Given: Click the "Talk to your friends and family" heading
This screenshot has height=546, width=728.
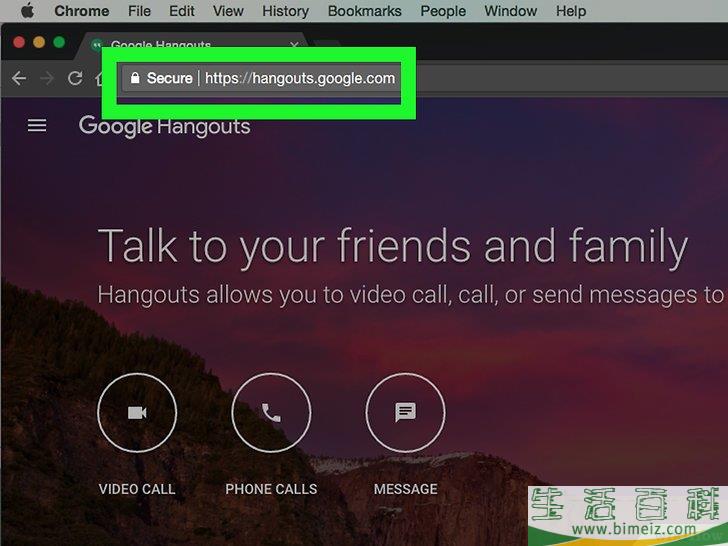Looking at the screenshot, I should click(393, 247).
